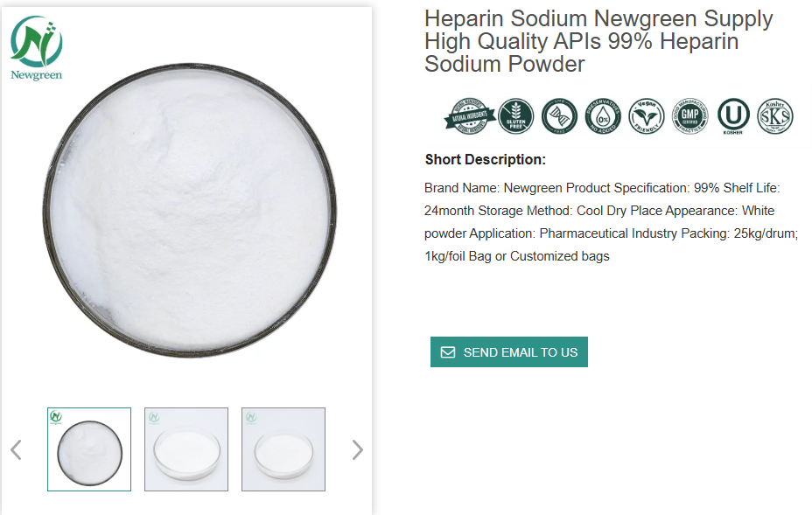Select the first thumbnail of powder in dark dish

89,449
